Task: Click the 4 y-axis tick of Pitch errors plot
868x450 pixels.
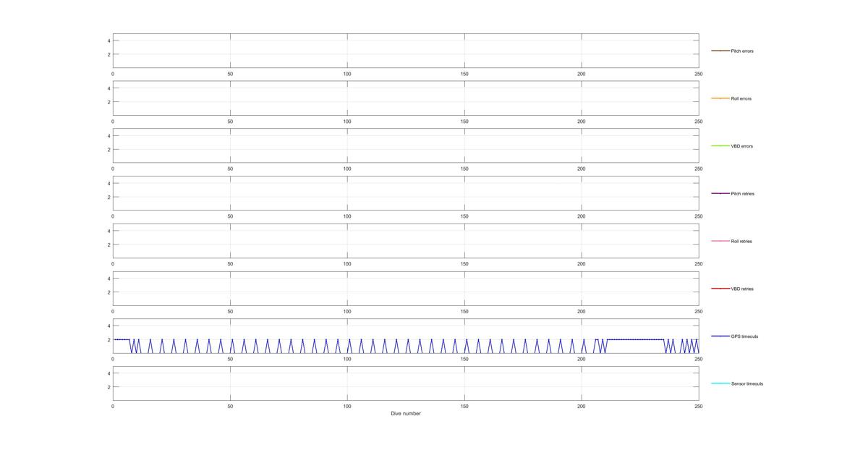Action: (109, 41)
